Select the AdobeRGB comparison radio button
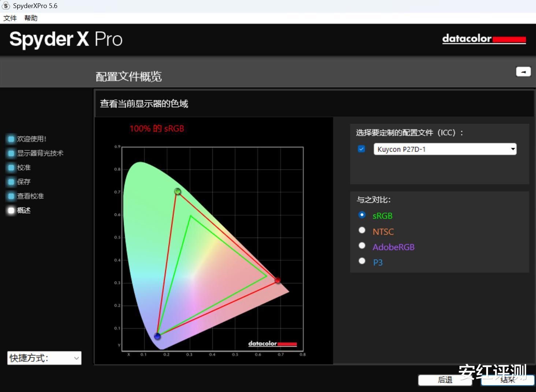 pos(362,246)
